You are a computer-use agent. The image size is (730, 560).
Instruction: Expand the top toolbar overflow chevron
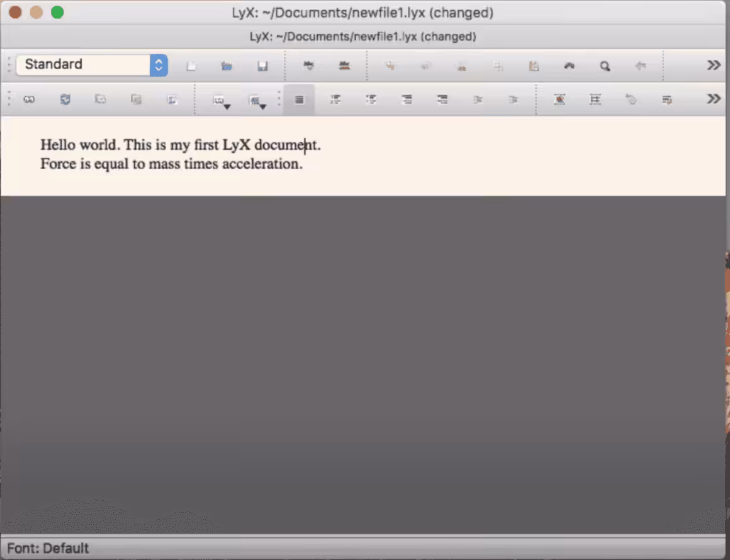[713, 64]
